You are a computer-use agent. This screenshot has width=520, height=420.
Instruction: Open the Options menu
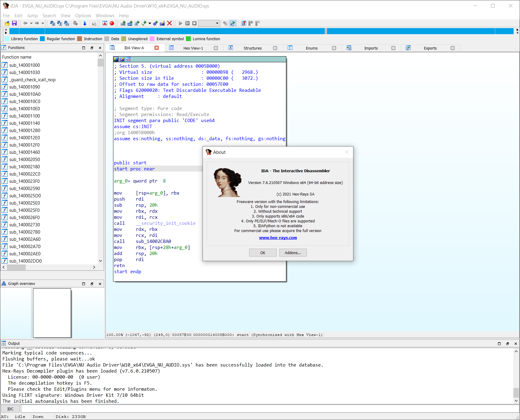point(83,16)
